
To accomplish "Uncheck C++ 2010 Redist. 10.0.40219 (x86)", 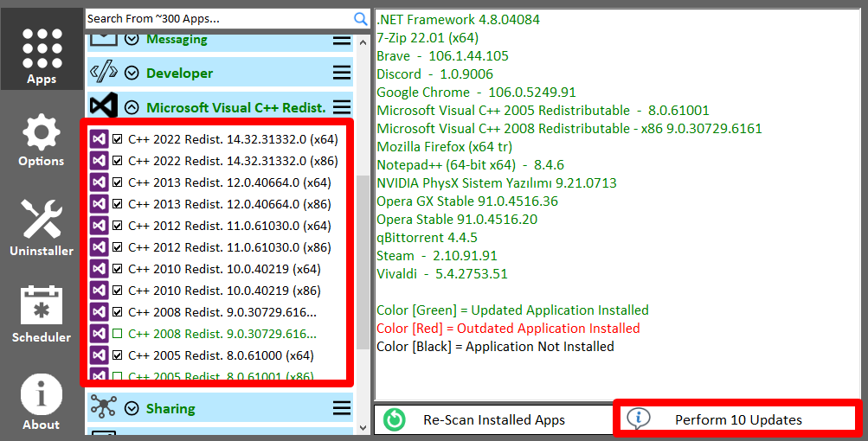I will click(118, 290).
